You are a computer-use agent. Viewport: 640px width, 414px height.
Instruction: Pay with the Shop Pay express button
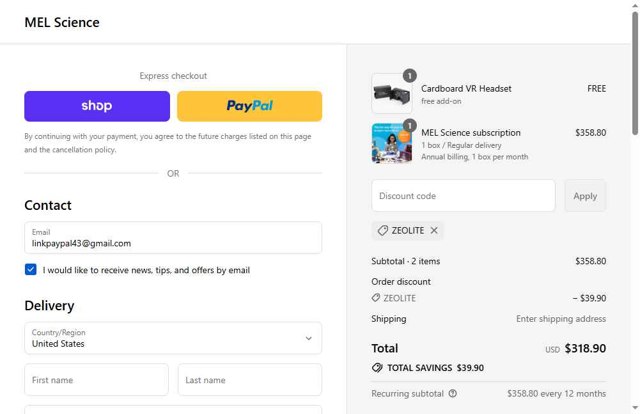pos(97,106)
